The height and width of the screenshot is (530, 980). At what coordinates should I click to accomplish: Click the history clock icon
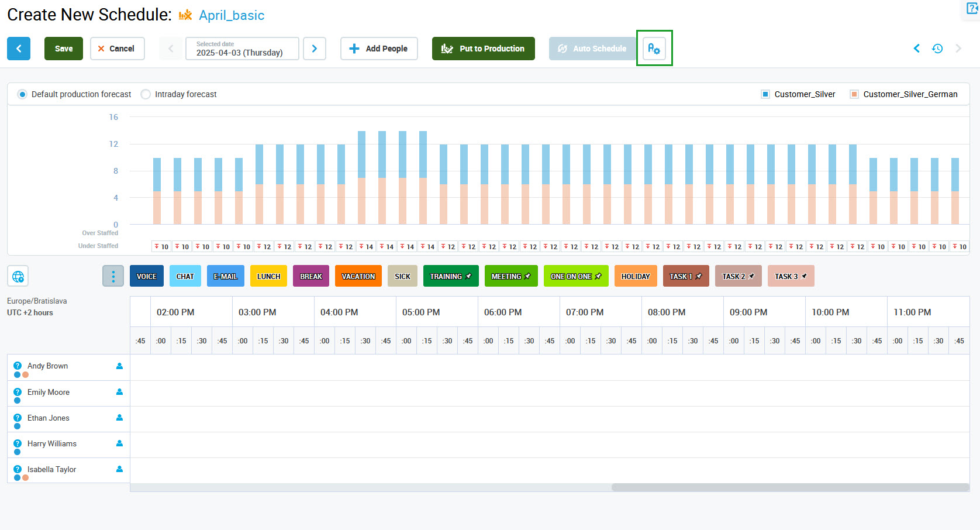pos(937,49)
